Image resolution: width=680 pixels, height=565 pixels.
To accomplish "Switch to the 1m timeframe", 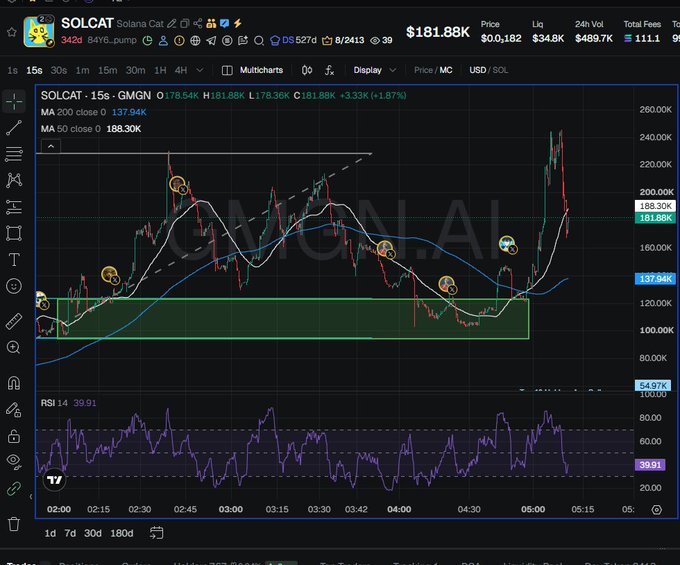I will click(82, 70).
